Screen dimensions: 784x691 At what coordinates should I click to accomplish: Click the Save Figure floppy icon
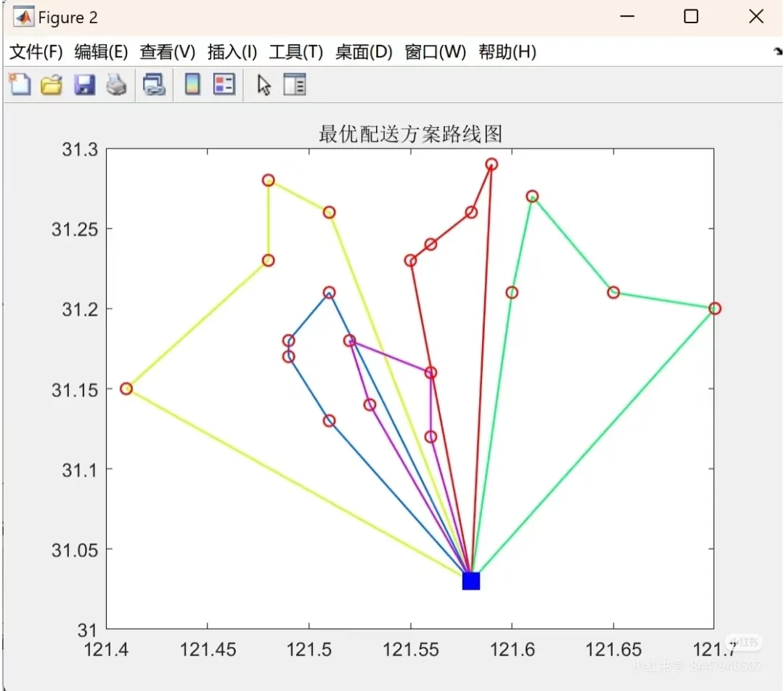pos(84,84)
